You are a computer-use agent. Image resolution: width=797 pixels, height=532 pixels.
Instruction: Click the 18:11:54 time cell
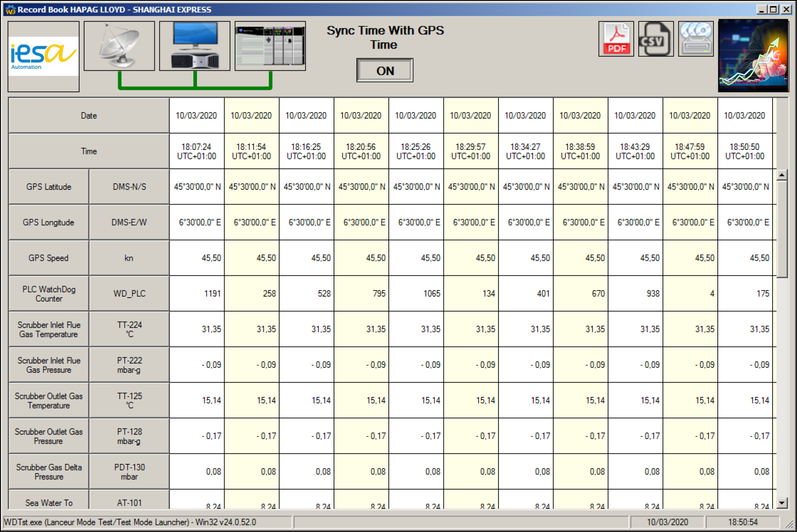click(252, 151)
